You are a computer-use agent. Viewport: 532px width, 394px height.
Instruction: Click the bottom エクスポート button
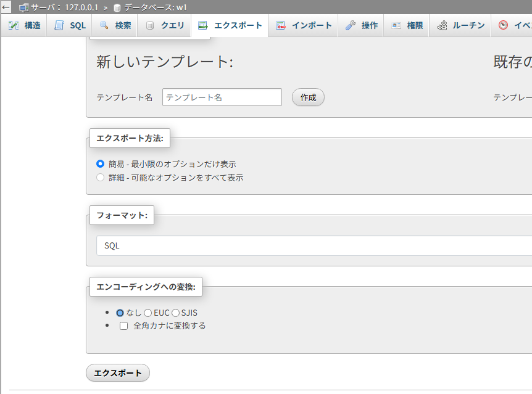click(117, 373)
